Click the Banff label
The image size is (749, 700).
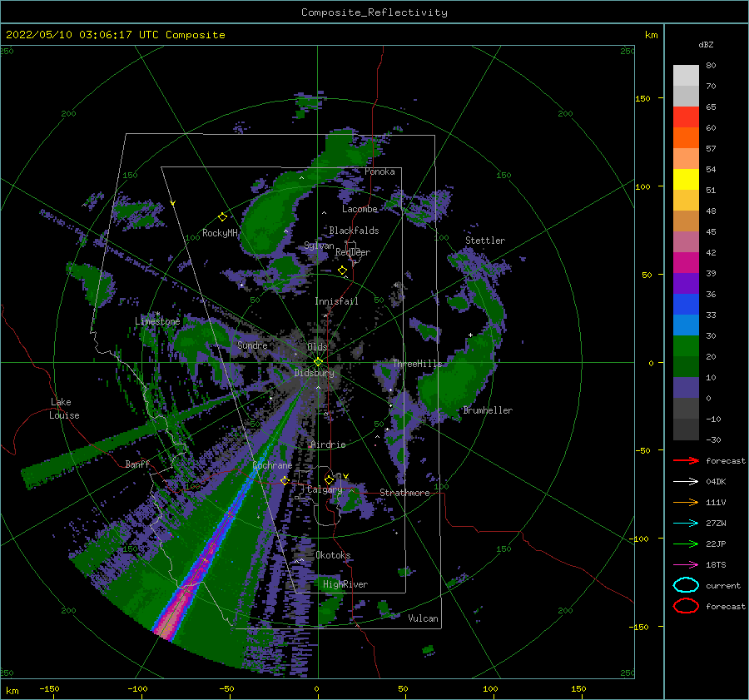[x=137, y=464]
